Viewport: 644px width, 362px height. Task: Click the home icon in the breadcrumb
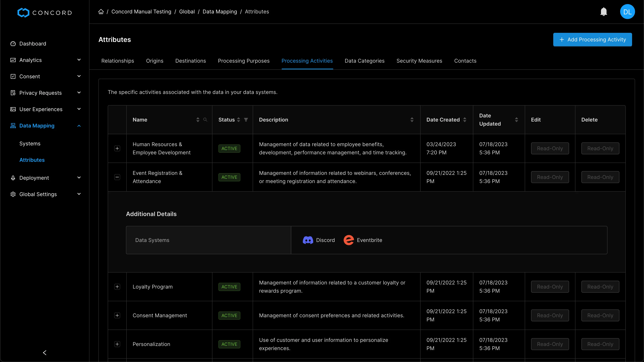click(x=101, y=12)
